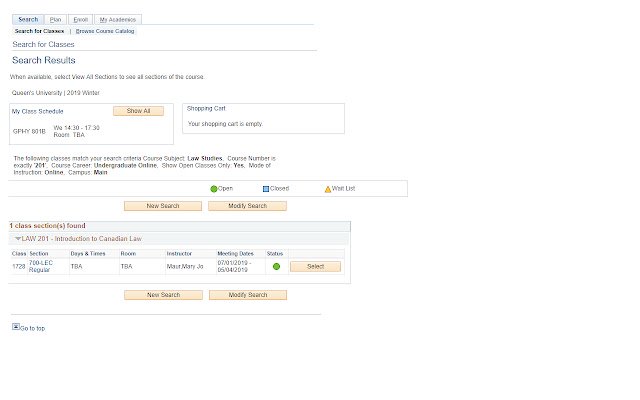
Task: Select class 1728 with Select button
Action: pos(315,267)
